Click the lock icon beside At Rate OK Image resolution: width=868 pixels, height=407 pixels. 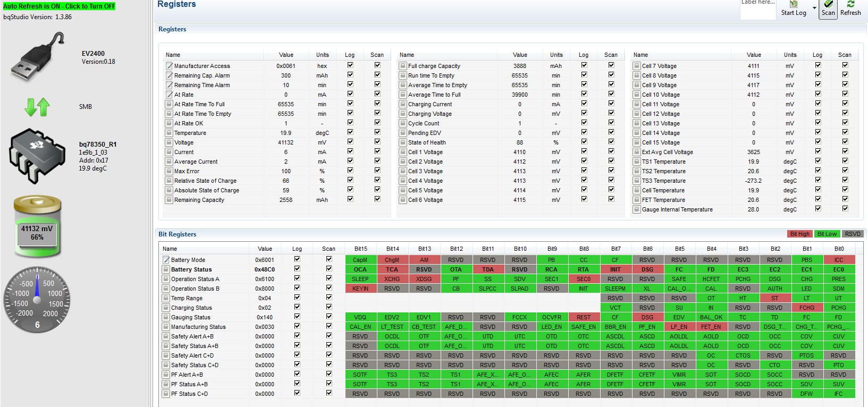coord(169,123)
